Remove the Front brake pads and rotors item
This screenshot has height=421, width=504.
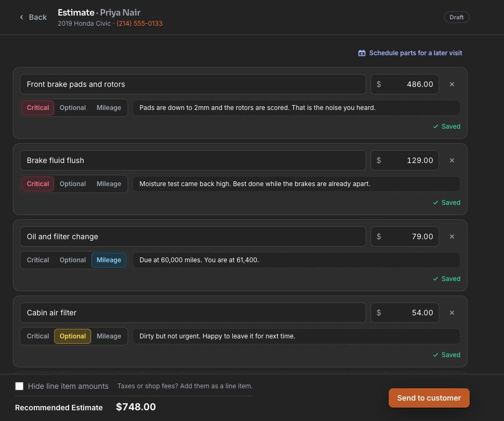tap(452, 84)
